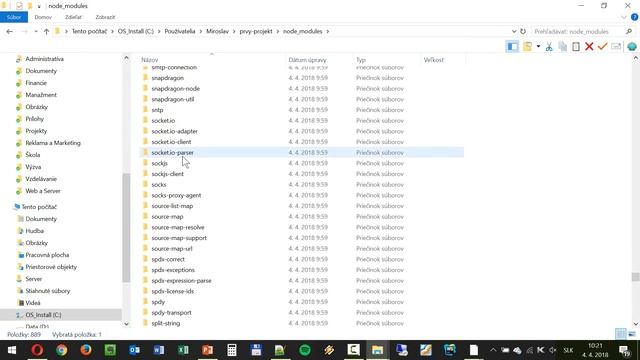Open Administratíva in the navigation pane
Screen dimensions: 640x360
(x=44, y=59)
